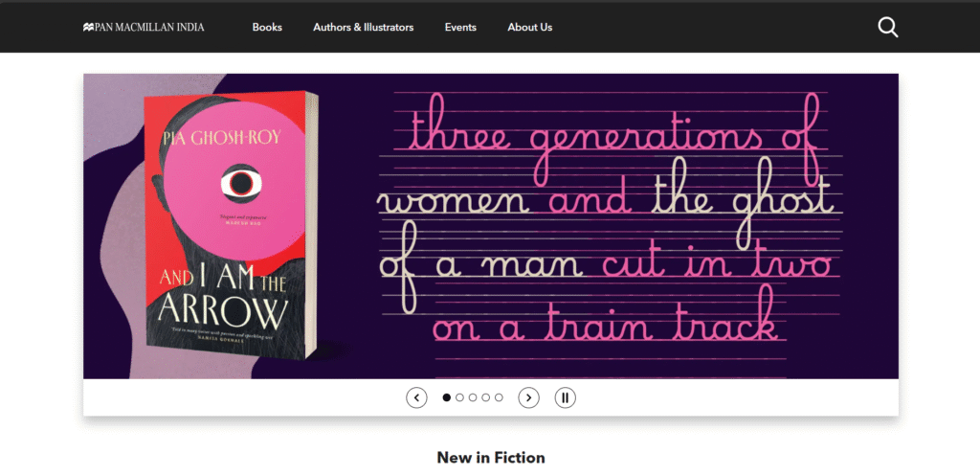Select the third carousel dot
The height and width of the screenshot is (475, 980).
[x=473, y=397]
